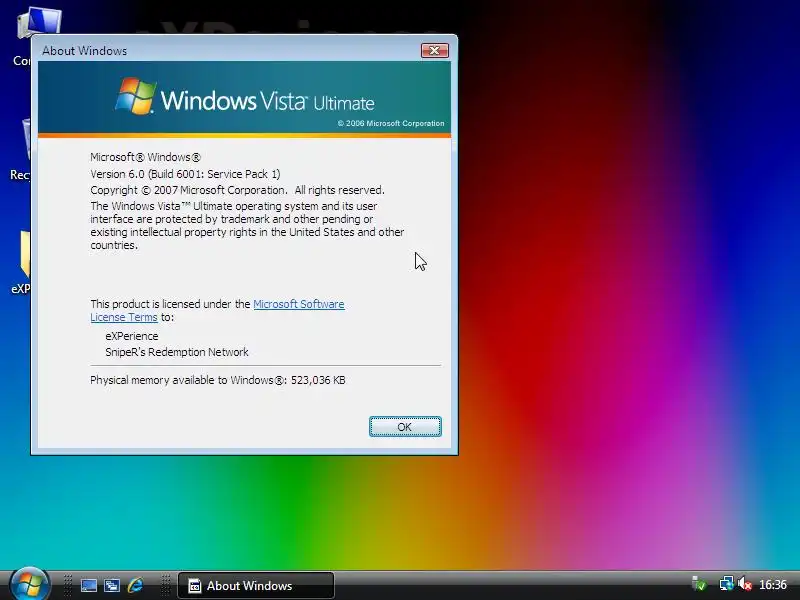Screen dimensions: 800x600
Task: Click the Windows Vista Ultimate logo banner
Action: 244,97
